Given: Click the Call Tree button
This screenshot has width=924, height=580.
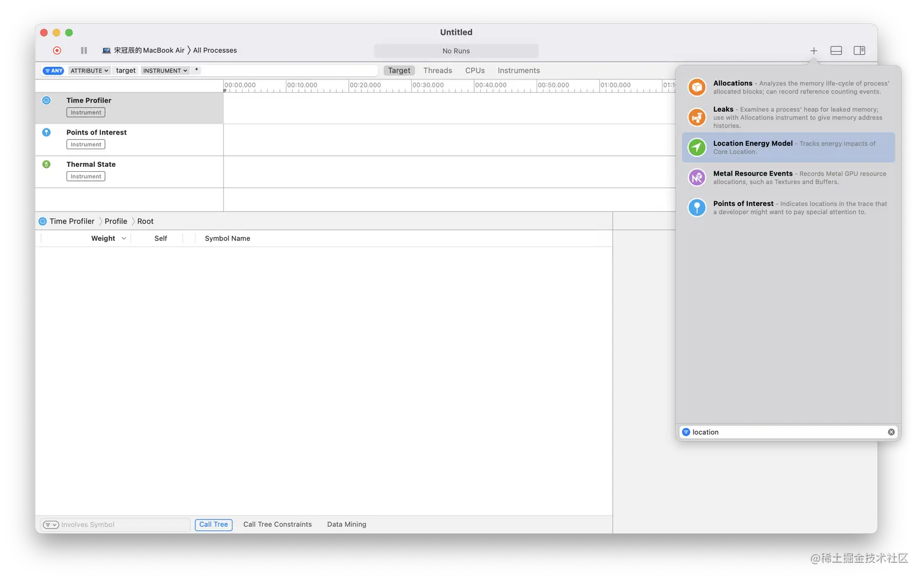Looking at the screenshot, I should point(213,525).
